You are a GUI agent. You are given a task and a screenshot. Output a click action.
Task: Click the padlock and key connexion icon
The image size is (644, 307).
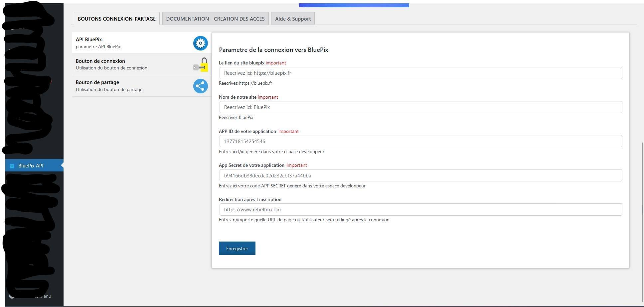pos(201,65)
